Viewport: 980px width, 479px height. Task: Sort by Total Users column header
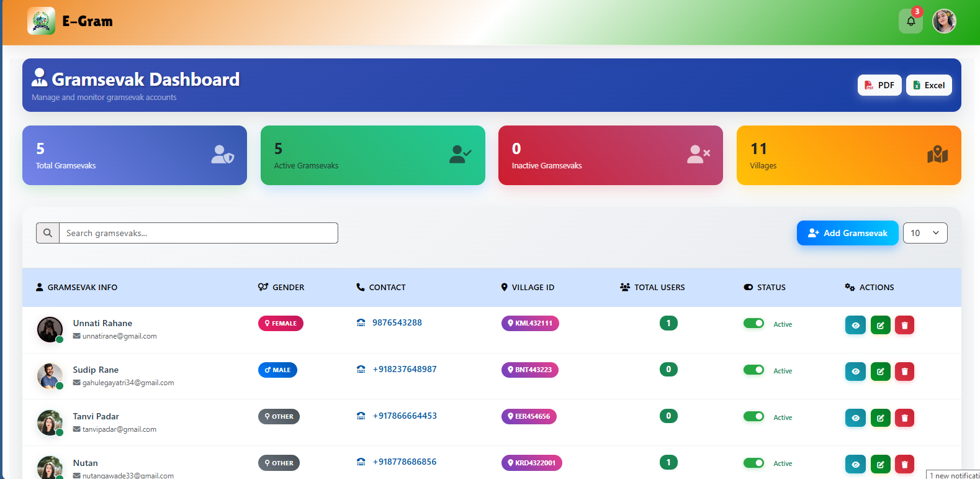point(652,287)
